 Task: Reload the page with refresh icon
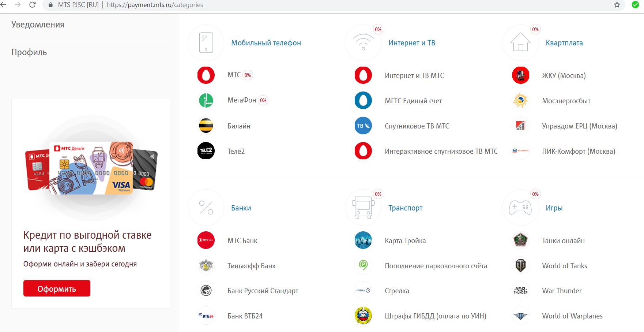click(32, 5)
